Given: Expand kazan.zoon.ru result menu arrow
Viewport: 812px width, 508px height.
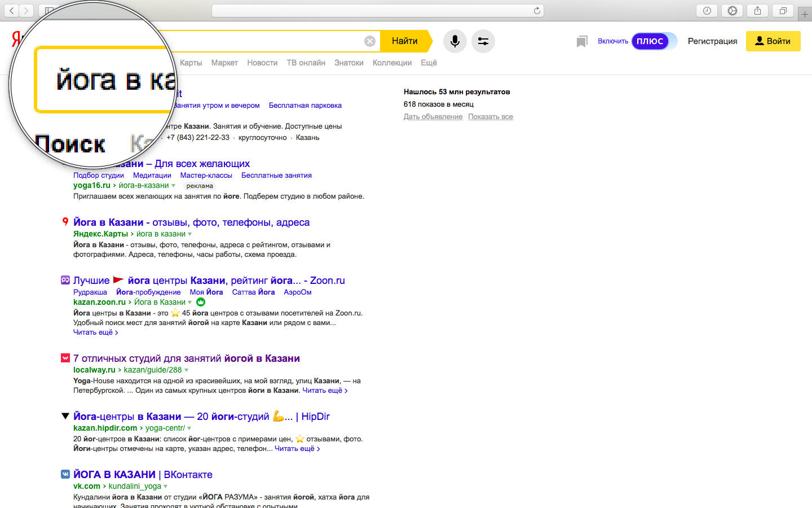Looking at the screenshot, I should click(190, 303).
